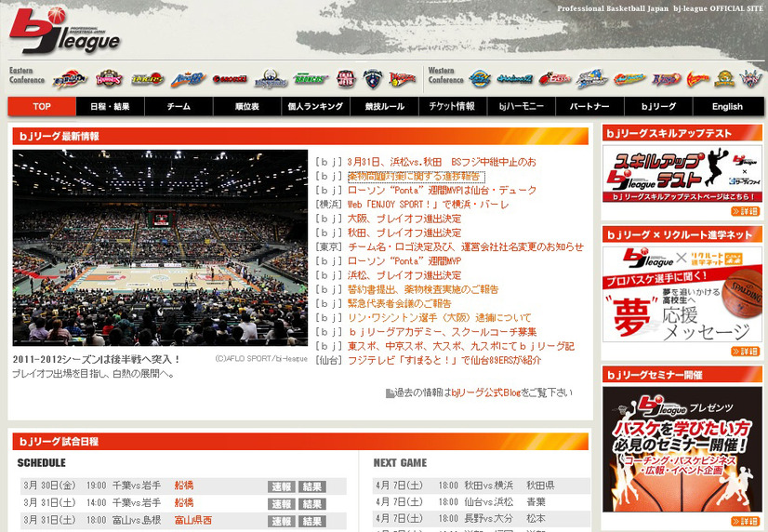Click 結果 for 富山vs島根 game
Viewport: 768px width, 532px height.
click(312, 521)
